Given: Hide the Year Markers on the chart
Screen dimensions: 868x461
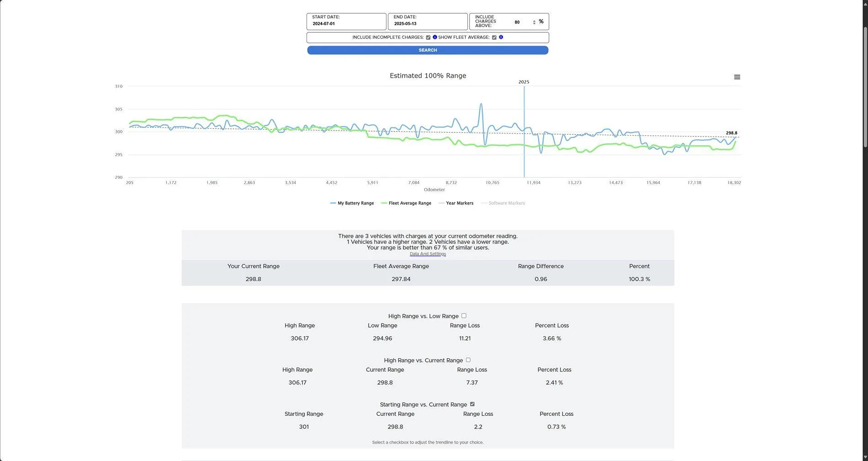Looking at the screenshot, I should click(459, 203).
